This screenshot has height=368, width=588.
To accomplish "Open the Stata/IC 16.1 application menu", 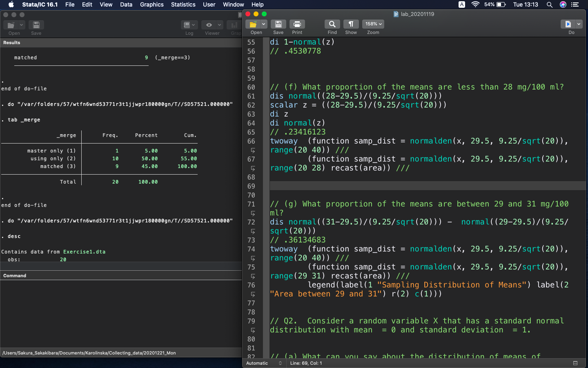I will (x=40, y=4).
